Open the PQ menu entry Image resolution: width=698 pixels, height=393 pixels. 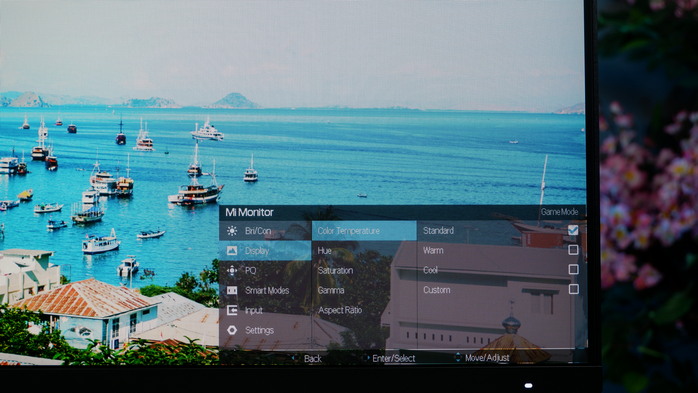click(x=265, y=270)
